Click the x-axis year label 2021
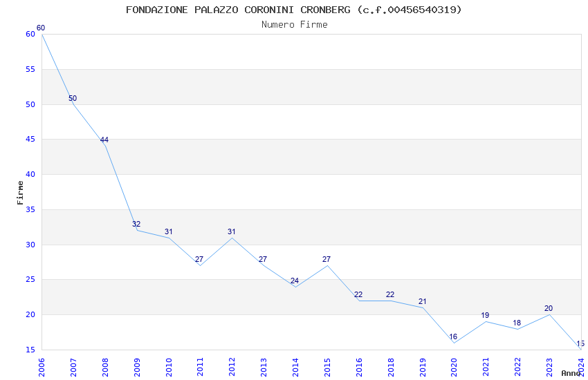 [x=486, y=367]
